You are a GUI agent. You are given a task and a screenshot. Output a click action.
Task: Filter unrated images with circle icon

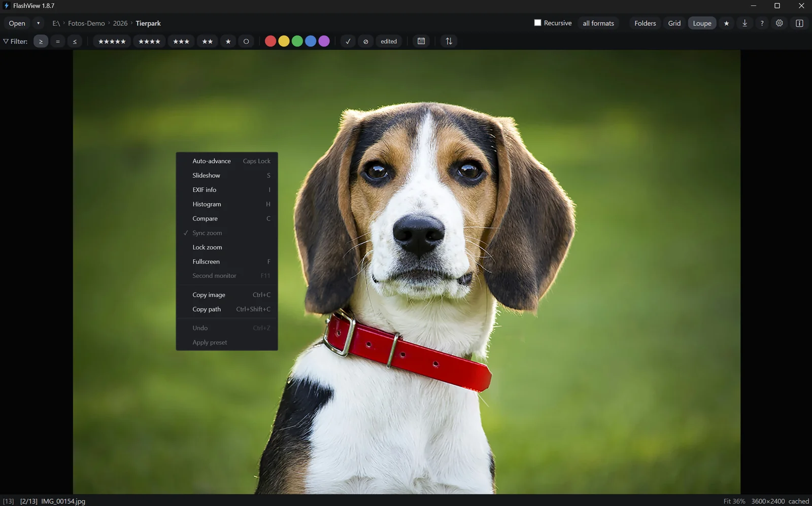click(246, 42)
